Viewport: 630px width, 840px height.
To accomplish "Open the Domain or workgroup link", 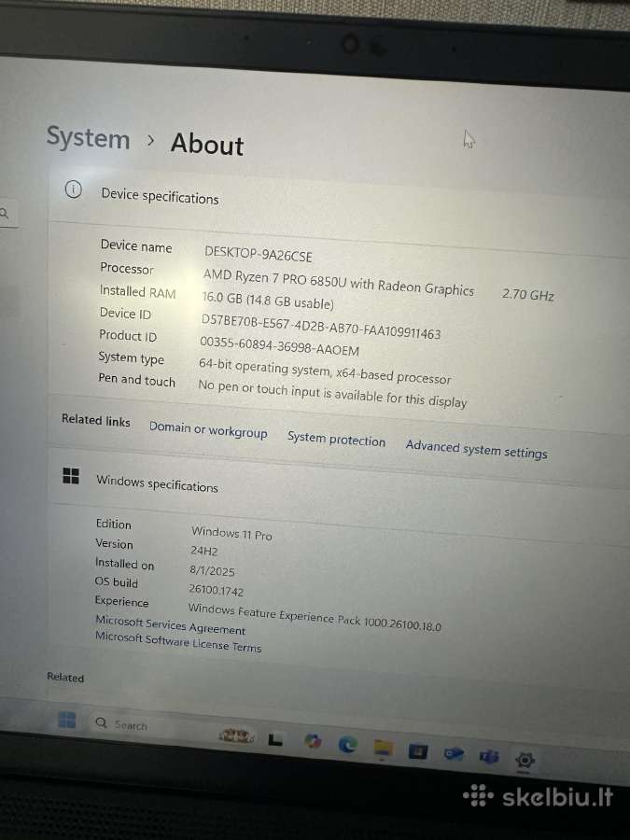I will [x=208, y=429].
